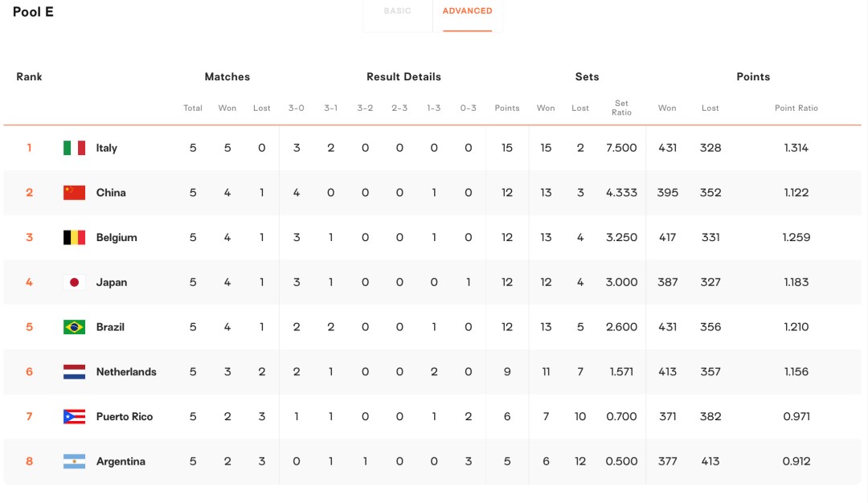868x503 pixels.
Task: Click the Puerto Rico team name
Action: click(x=126, y=417)
